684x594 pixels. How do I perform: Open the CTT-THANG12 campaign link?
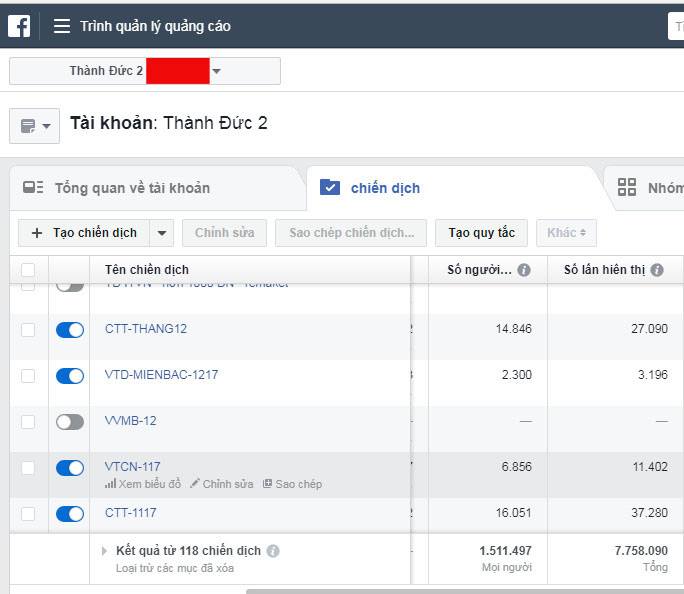click(146, 329)
